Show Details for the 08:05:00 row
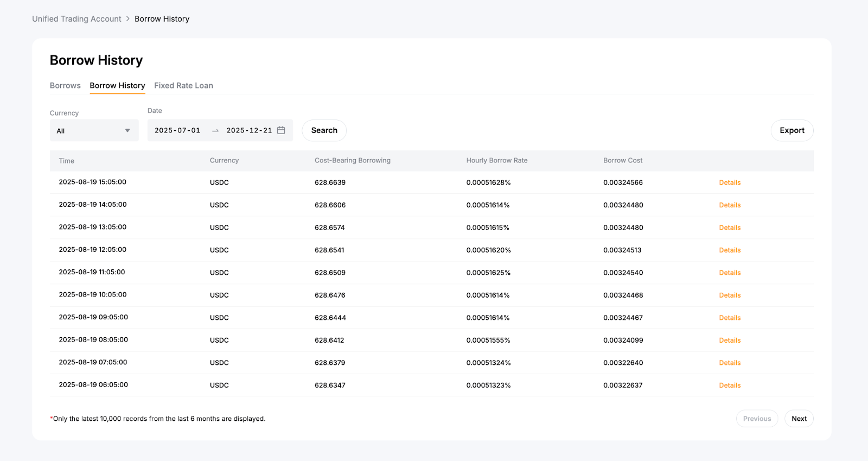 click(730, 340)
